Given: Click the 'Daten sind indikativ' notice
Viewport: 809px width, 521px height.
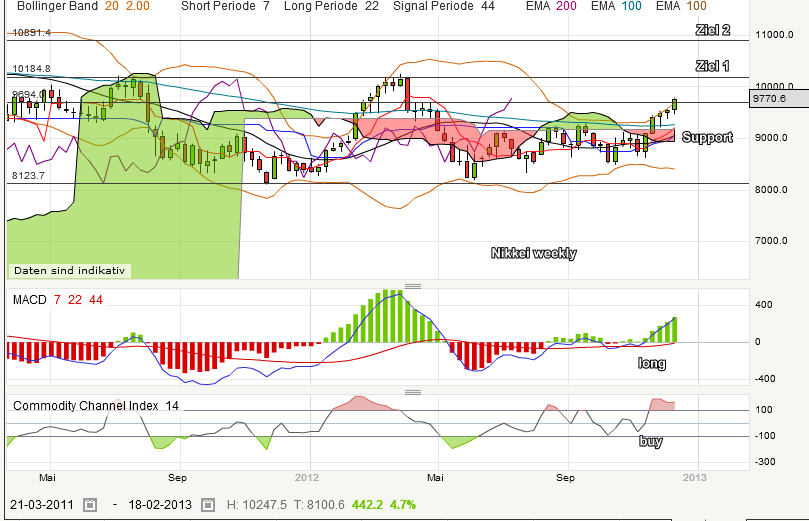Looking at the screenshot, I should pyautogui.click(x=69, y=271).
